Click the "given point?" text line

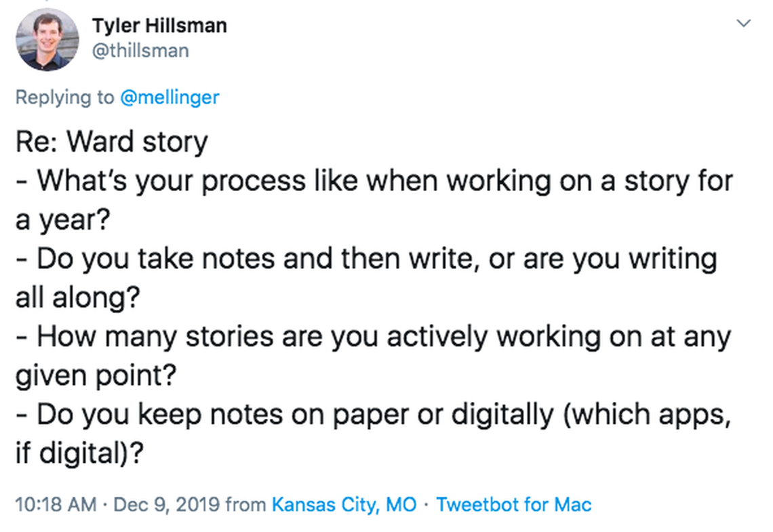[x=95, y=375]
